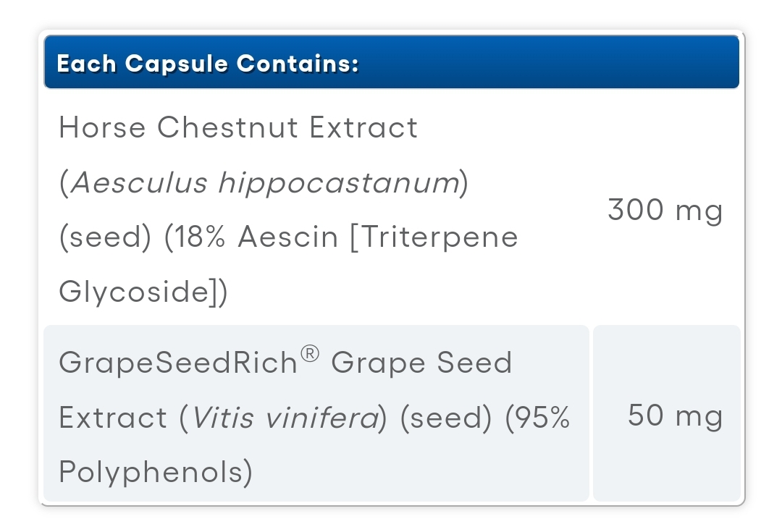Image resolution: width=782 pixels, height=532 pixels.
Task: Click the italic "Aesculus" word
Action: click(140, 182)
